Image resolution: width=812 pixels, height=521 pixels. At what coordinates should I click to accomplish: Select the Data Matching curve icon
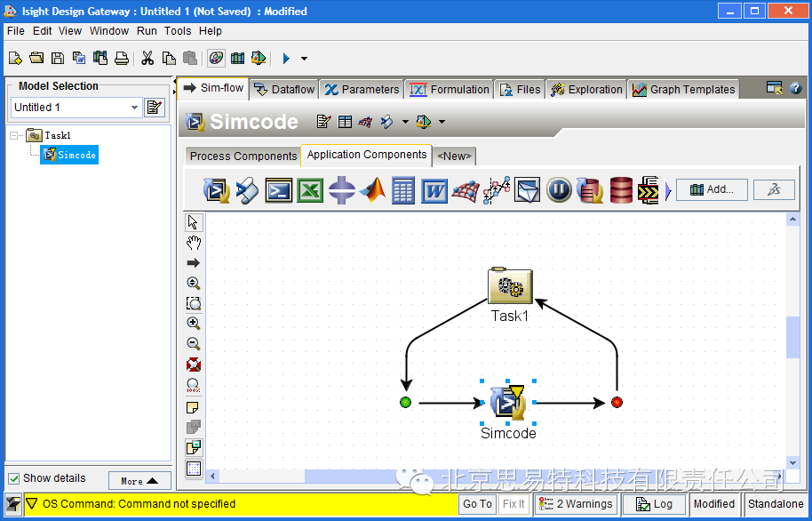[497, 190]
